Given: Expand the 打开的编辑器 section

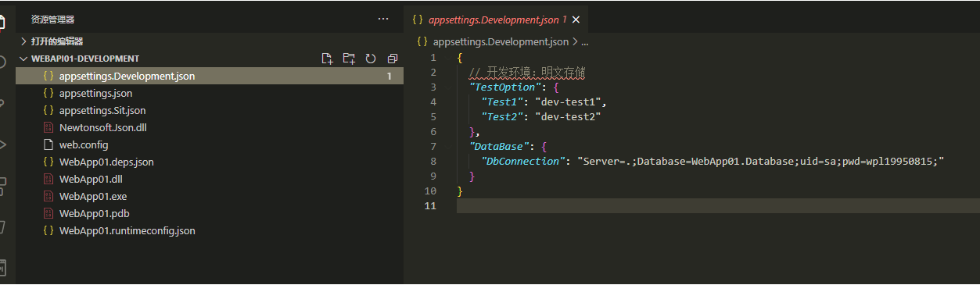Looking at the screenshot, I should coord(210,41).
